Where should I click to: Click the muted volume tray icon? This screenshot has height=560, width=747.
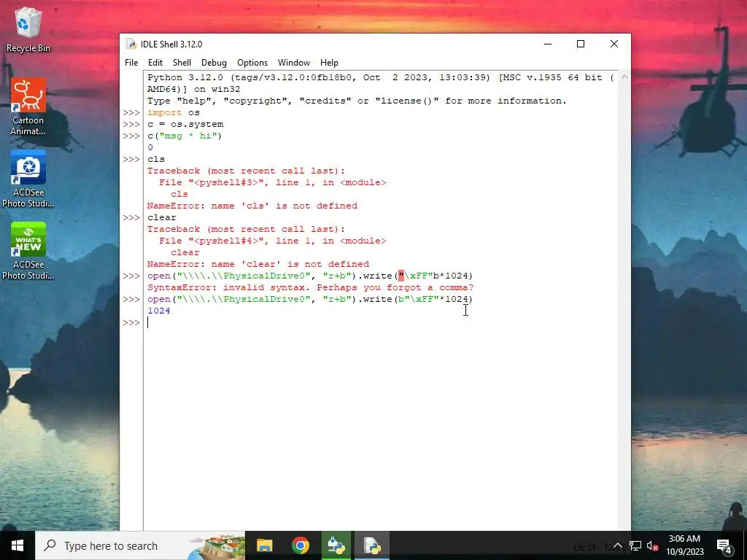point(653,545)
